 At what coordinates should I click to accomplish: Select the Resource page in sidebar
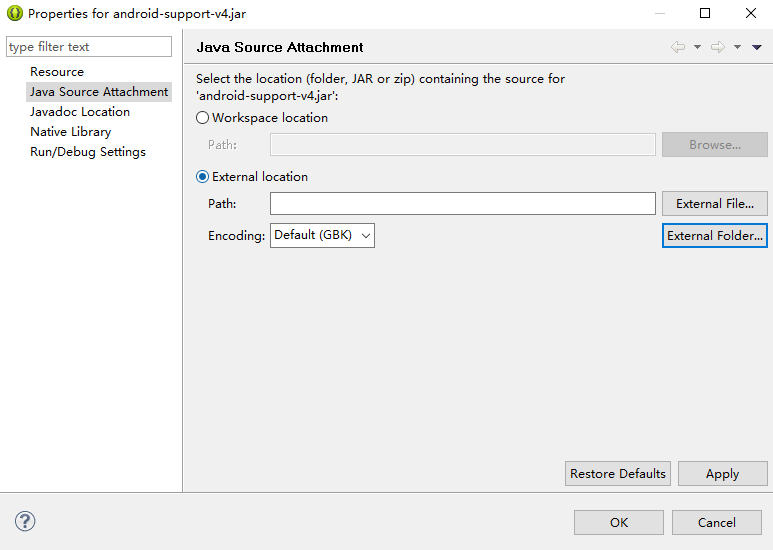coord(57,72)
